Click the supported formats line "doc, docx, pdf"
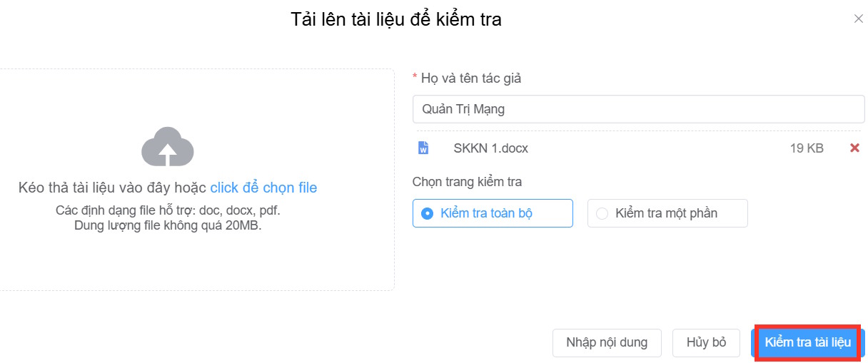Viewport: 868px width, 363px height. [x=168, y=212]
